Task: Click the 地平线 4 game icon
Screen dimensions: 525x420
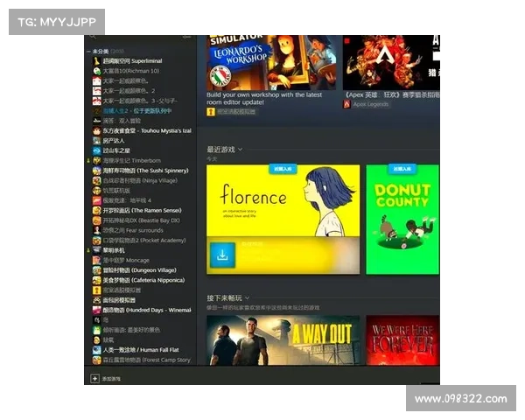Action: pyautogui.click(x=97, y=200)
